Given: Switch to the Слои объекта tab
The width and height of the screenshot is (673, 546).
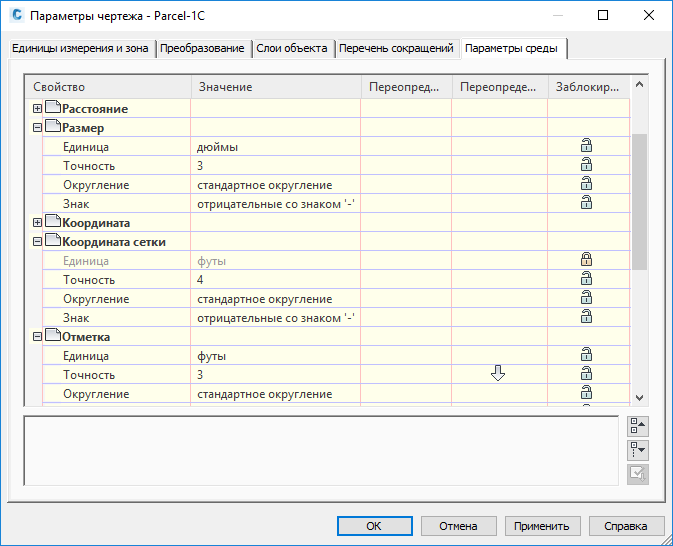Looking at the screenshot, I should pyautogui.click(x=292, y=49).
